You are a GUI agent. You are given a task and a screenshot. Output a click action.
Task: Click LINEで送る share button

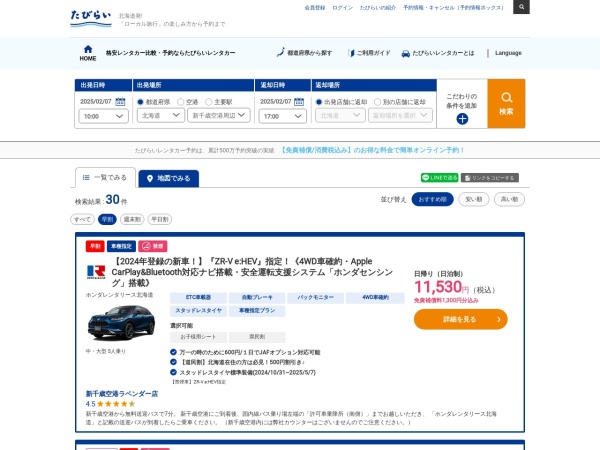439,178
